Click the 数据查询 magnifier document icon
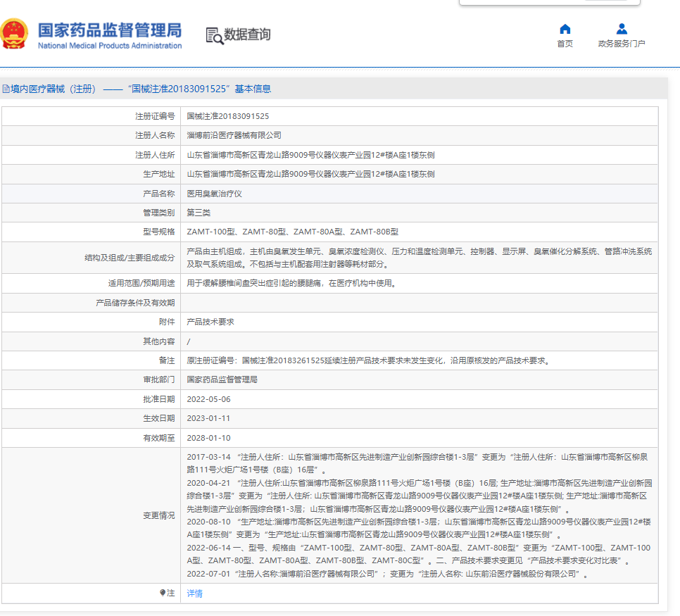The image size is (680, 616). [x=214, y=35]
